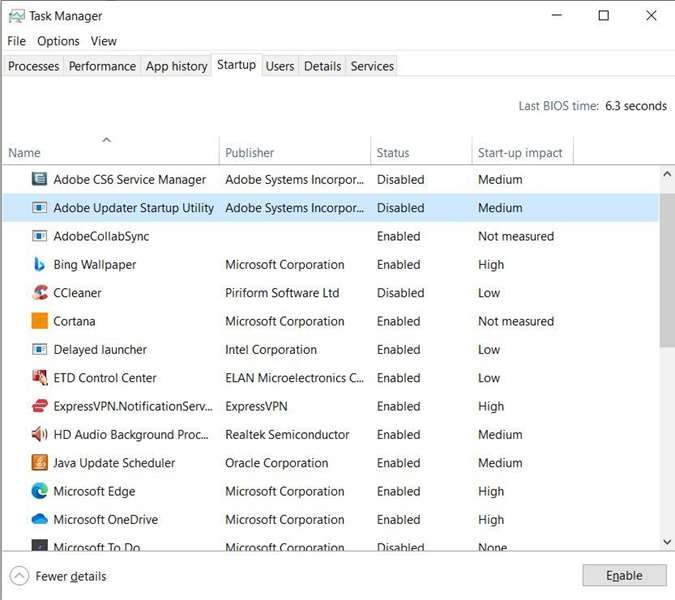This screenshot has width=675, height=600.
Task: Click the Java Update Scheduler icon
Action: (x=40, y=463)
